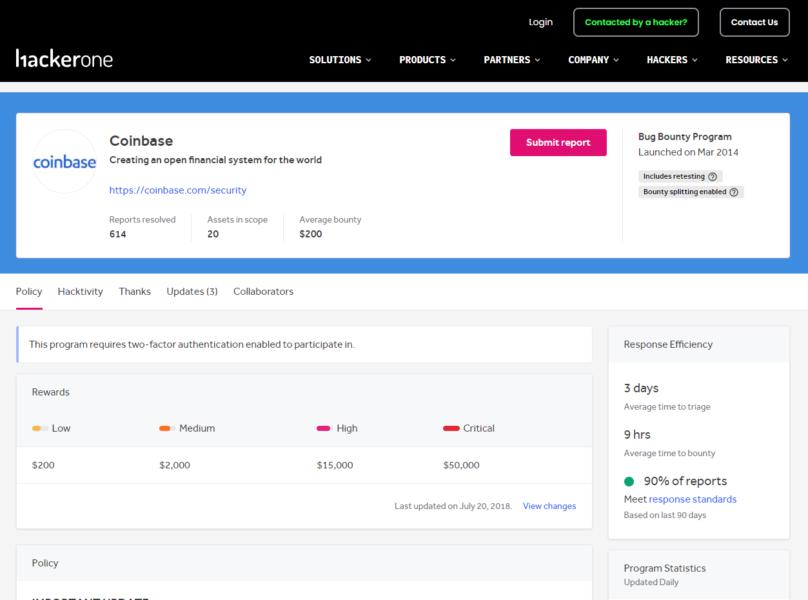The width and height of the screenshot is (808, 600).
Task: Expand the Partners navigation menu
Action: point(512,60)
